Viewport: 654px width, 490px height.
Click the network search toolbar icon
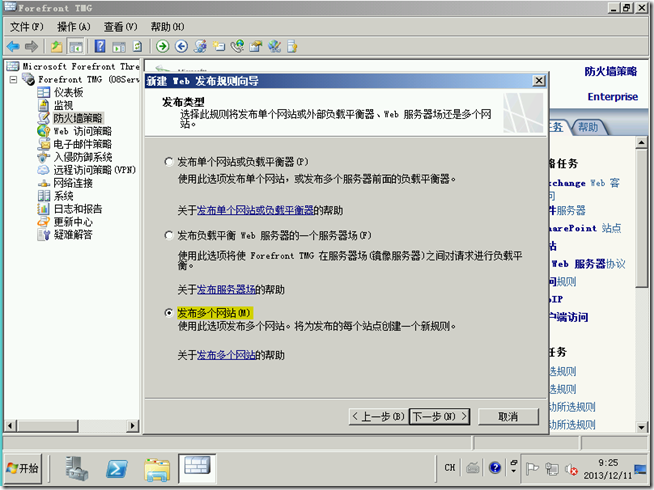[237, 46]
